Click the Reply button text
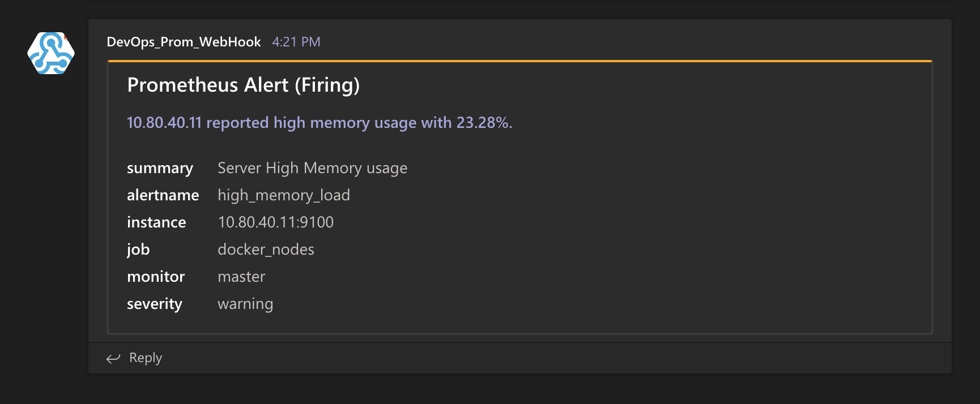The height and width of the screenshot is (404, 980). (x=146, y=358)
